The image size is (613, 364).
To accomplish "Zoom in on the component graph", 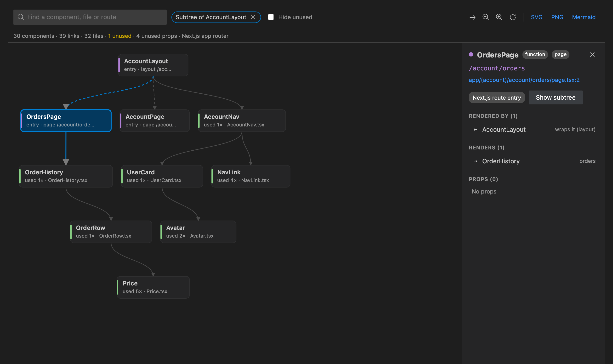I will (x=499, y=17).
